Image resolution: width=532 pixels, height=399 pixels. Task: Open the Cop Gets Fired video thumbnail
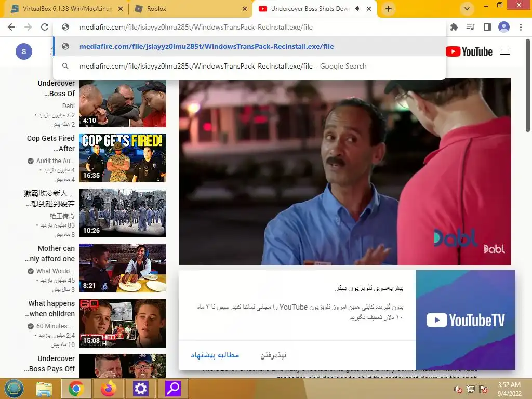click(x=123, y=158)
